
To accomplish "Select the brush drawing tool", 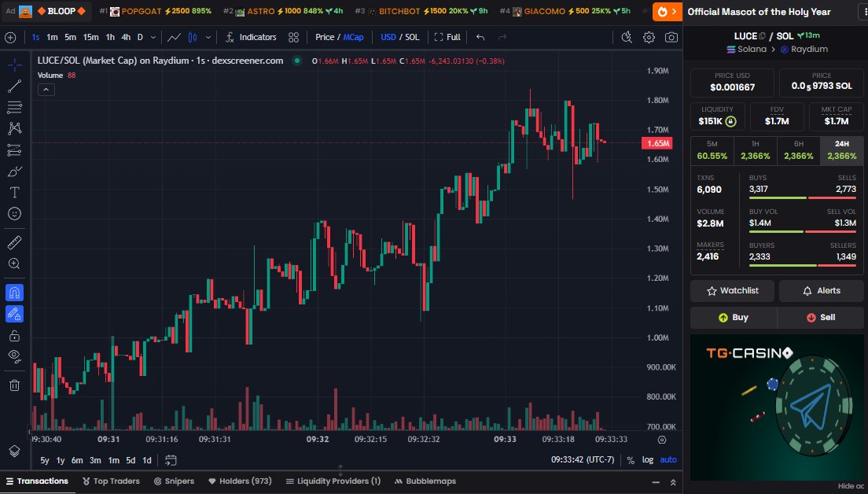I will pos(14,171).
